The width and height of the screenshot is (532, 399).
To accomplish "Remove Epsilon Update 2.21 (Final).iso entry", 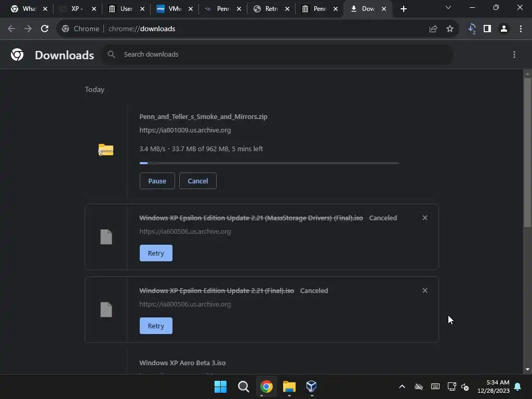I will click(x=425, y=290).
